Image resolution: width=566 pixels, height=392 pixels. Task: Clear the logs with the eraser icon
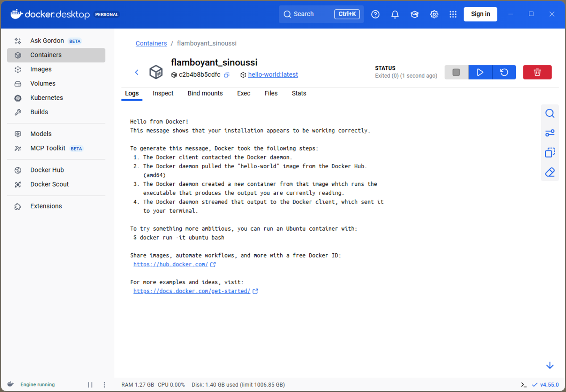pos(550,172)
